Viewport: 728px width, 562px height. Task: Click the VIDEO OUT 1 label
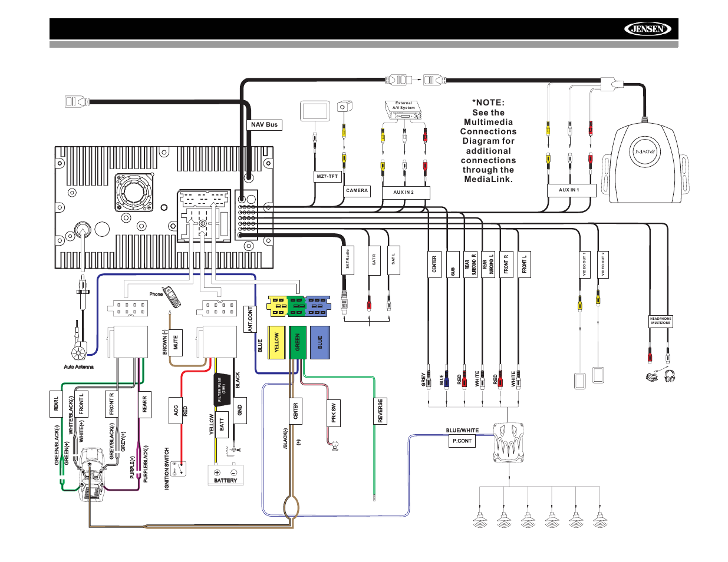584,264
